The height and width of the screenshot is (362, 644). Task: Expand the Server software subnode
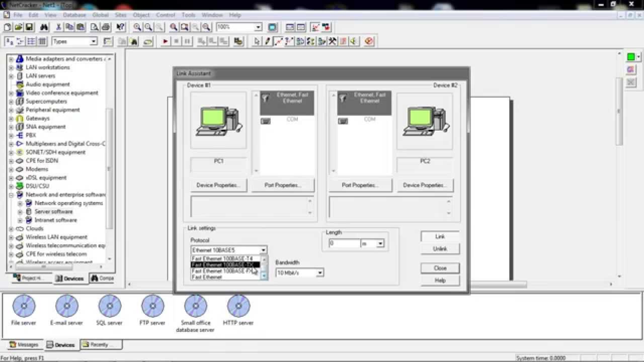tap(20, 212)
